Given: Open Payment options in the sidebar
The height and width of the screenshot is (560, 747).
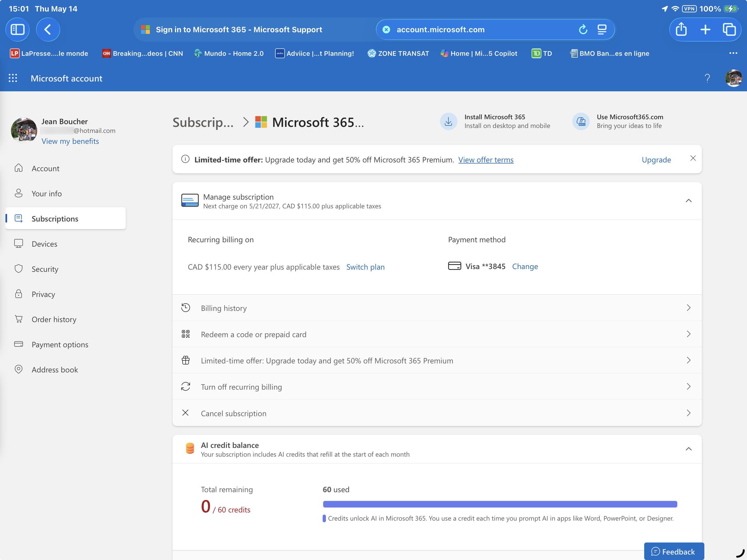Looking at the screenshot, I should 66,345.
